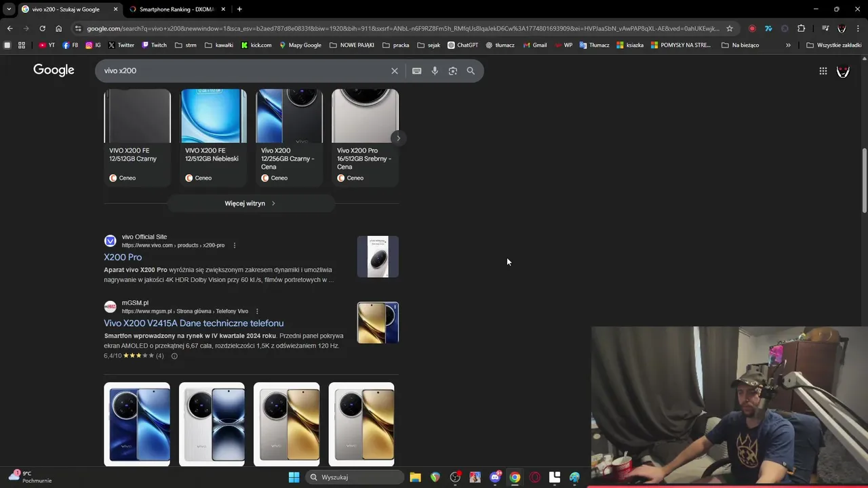Open the kawałki bookmarks folder
Screen dimensions: 868x488
coord(218,45)
